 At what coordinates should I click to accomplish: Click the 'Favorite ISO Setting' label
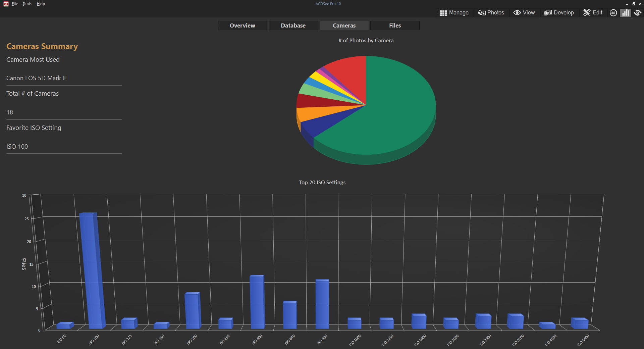tap(34, 128)
